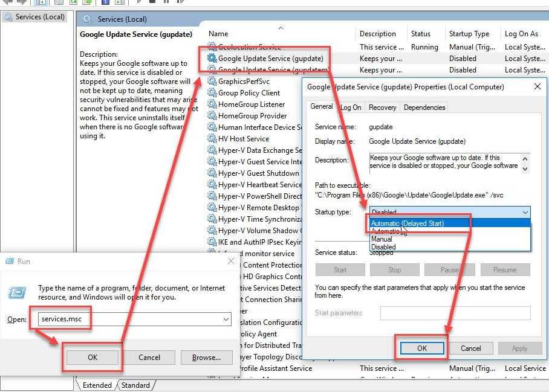The image size is (549, 392).
Task: Click the gear icon beside Hyper-V PowerShell Direct
Action: 212,196
